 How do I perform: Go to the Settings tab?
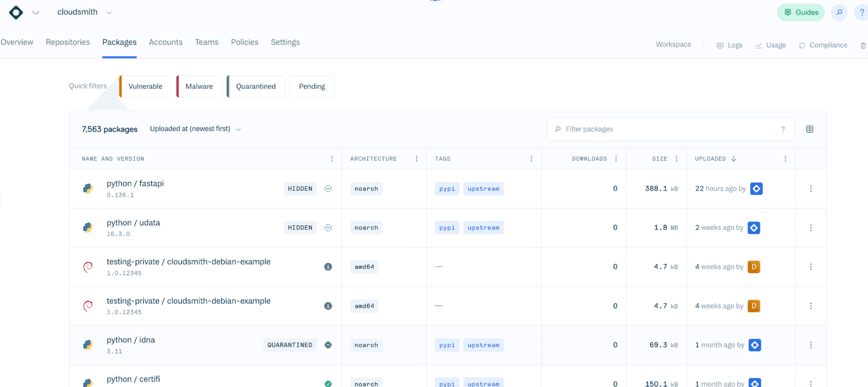pyautogui.click(x=285, y=42)
